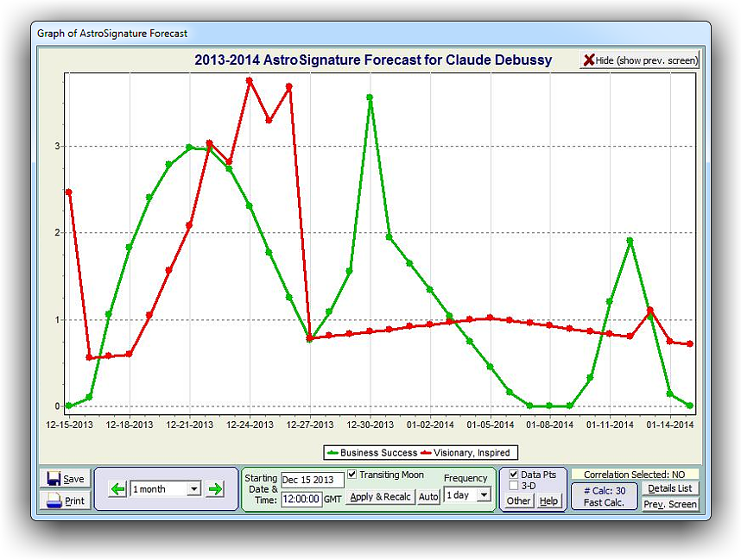The height and width of the screenshot is (560, 741).
Task: Click the green Business Success legend marker
Action: [x=332, y=453]
